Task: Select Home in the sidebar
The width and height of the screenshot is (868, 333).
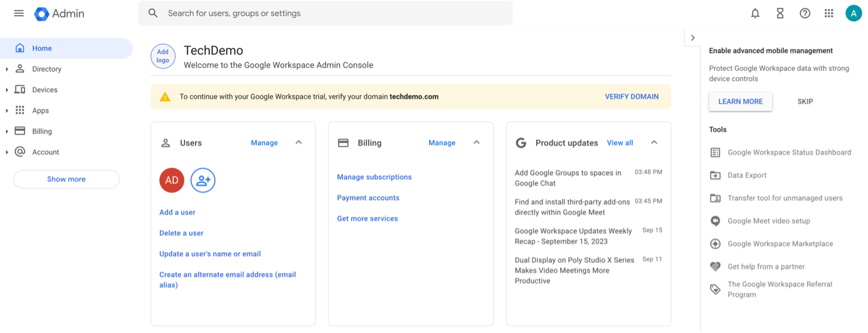Action: [42, 48]
